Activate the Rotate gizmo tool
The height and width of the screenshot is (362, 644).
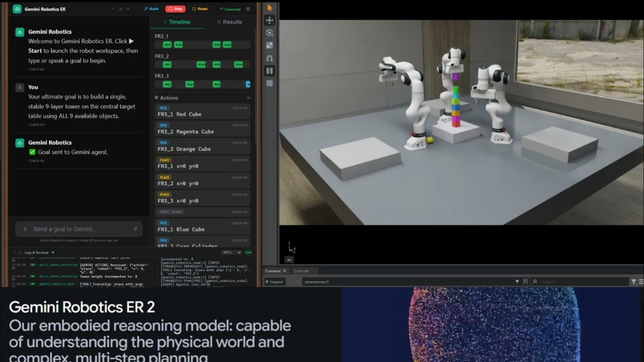270,33
